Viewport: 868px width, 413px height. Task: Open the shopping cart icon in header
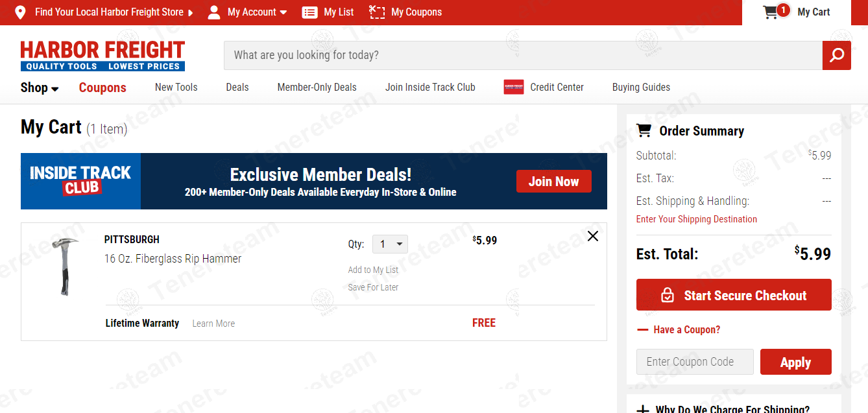pyautogui.click(x=771, y=12)
